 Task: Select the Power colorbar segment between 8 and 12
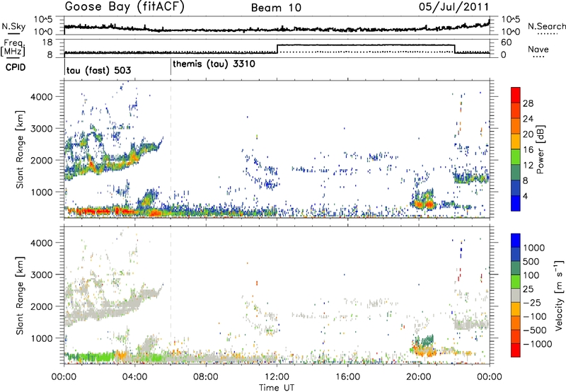tap(516, 172)
